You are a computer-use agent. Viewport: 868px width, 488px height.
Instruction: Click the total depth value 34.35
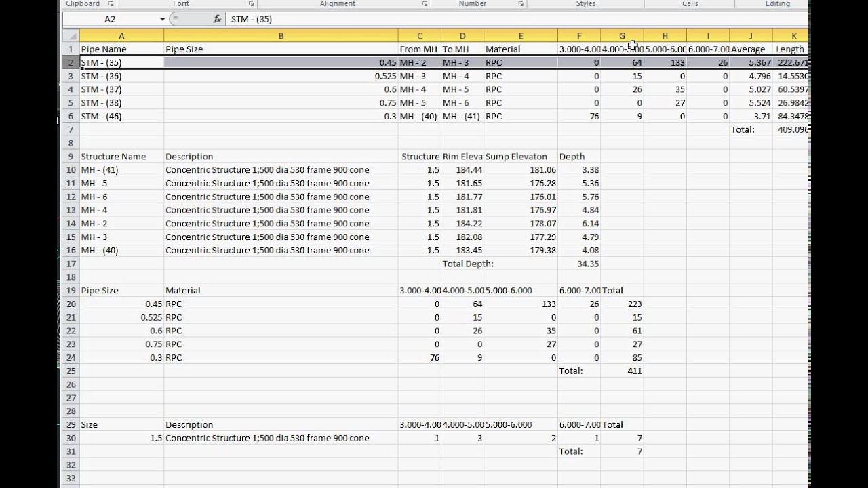tap(579, 264)
